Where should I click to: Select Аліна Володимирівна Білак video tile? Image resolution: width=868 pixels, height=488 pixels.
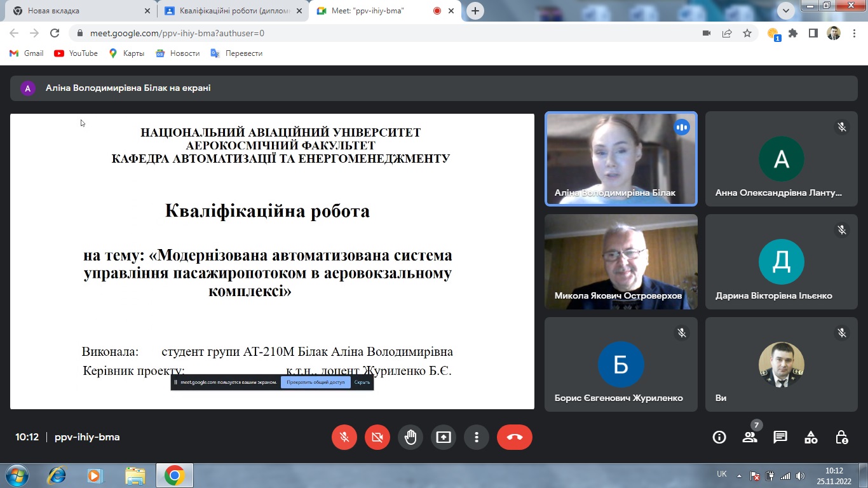621,159
